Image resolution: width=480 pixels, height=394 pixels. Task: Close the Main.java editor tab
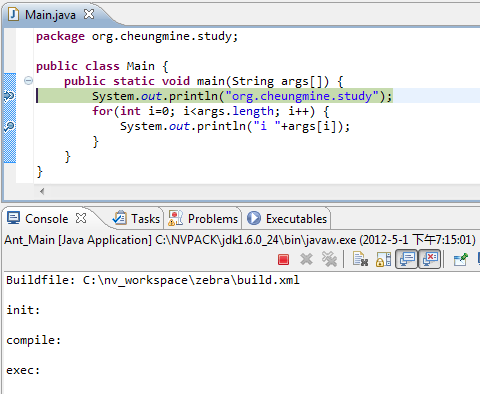click(x=89, y=14)
